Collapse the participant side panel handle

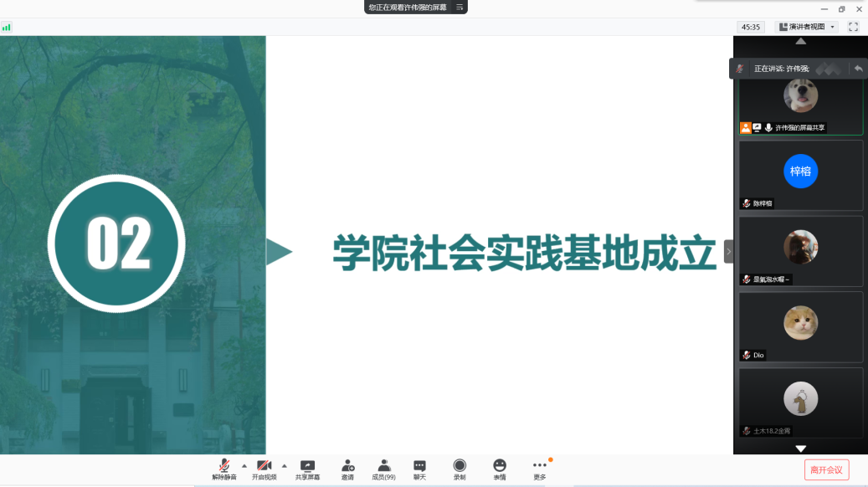[x=728, y=251]
